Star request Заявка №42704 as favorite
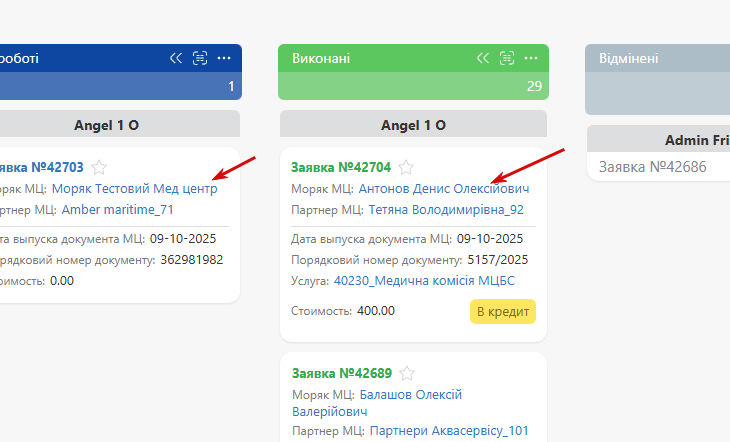Screen dimensions: 730x442 click(x=406, y=168)
